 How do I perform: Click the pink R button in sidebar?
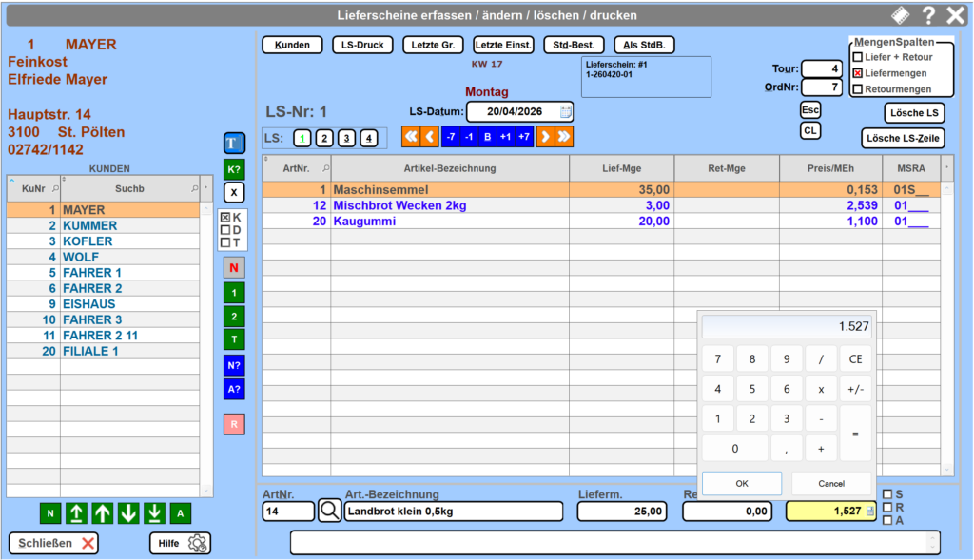pyautogui.click(x=234, y=424)
